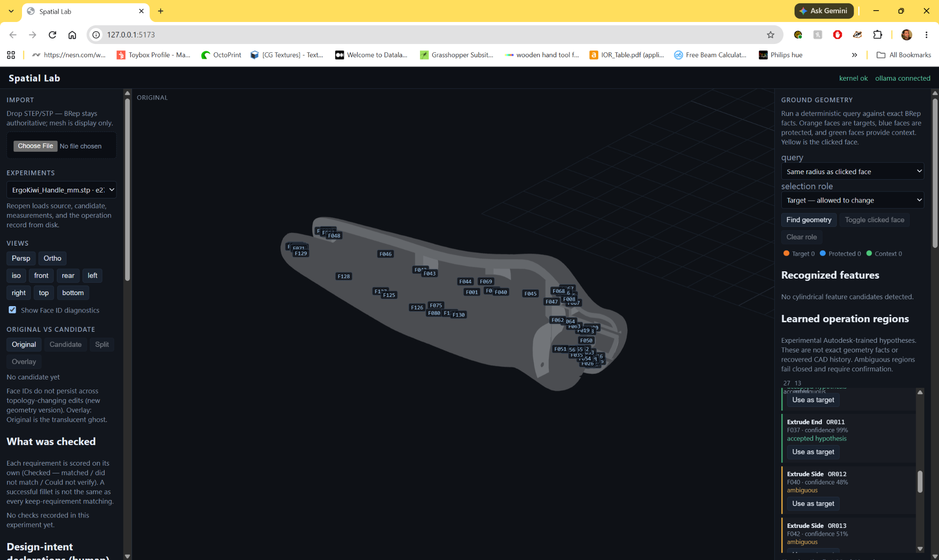Click the operation regions list scrollbar thumb
The height and width of the screenshot is (560, 939).
[920, 482]
